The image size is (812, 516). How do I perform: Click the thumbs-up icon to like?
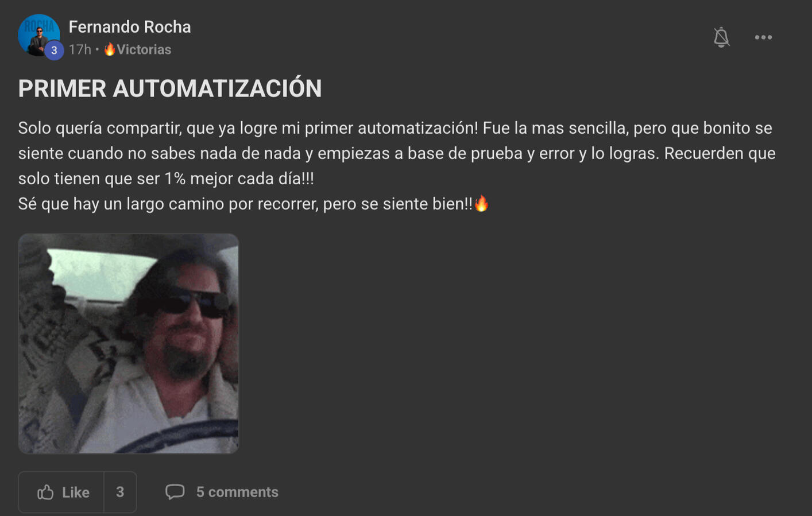tap(45, 492)
